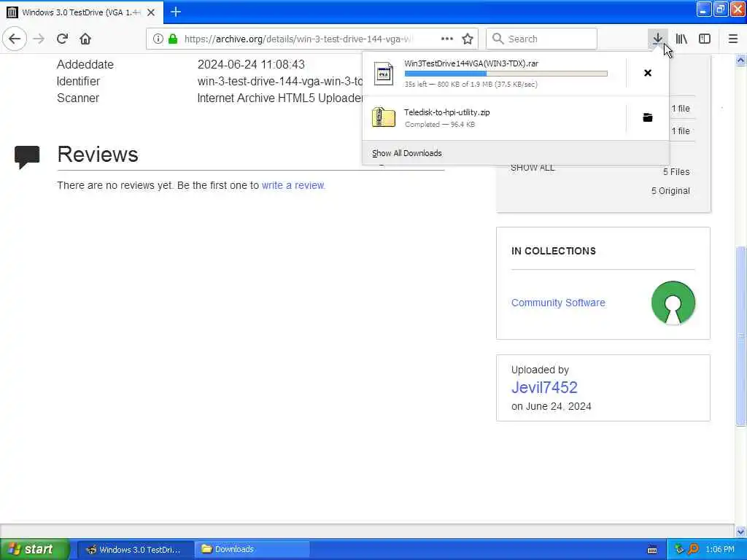This screenshot has height=560, width=747.
Task: Open containing folder for Teledisk-to-hpi-utility.zip
Action: (648, 117)
